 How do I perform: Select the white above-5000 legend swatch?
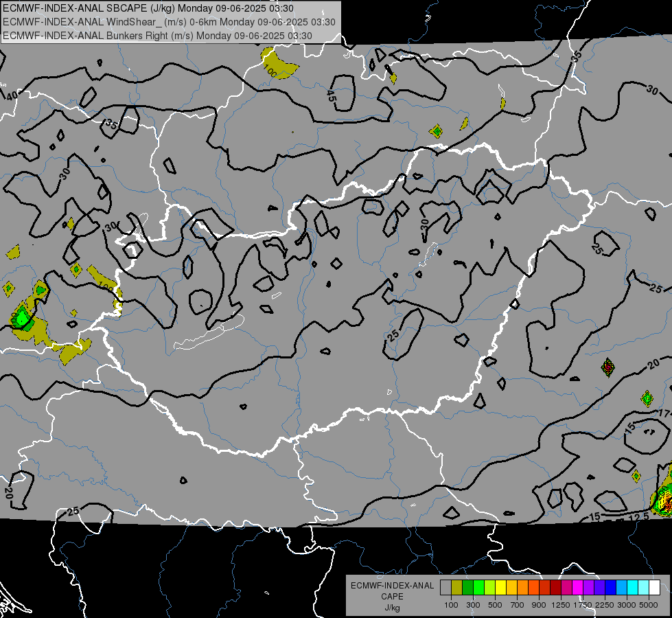coord(654,588)
